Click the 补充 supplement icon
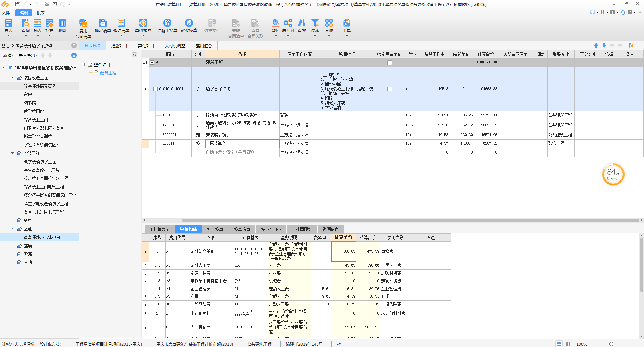 tap(49, 23)
